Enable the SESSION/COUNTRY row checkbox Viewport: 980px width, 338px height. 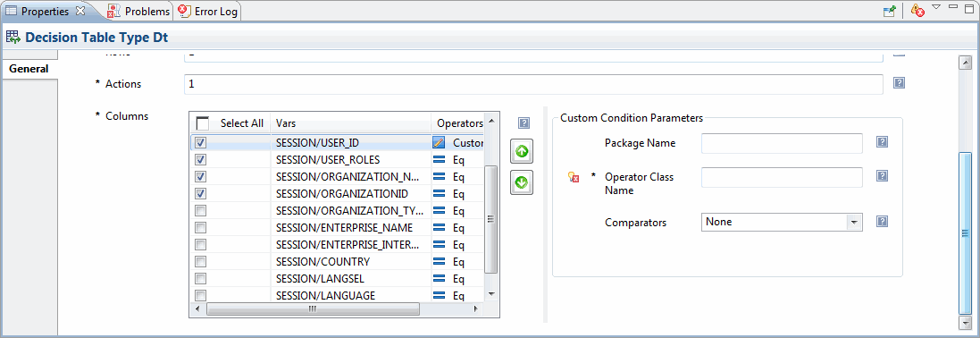[201, 261]
